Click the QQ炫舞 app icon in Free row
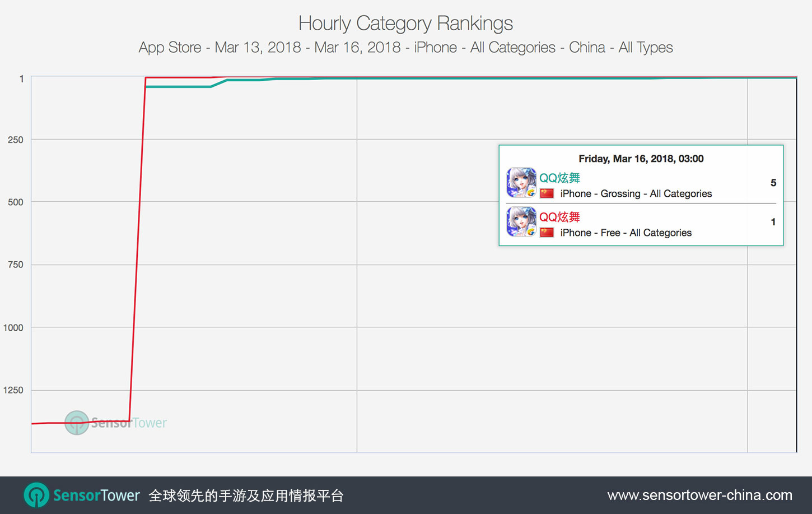 [x=521, y=222]
